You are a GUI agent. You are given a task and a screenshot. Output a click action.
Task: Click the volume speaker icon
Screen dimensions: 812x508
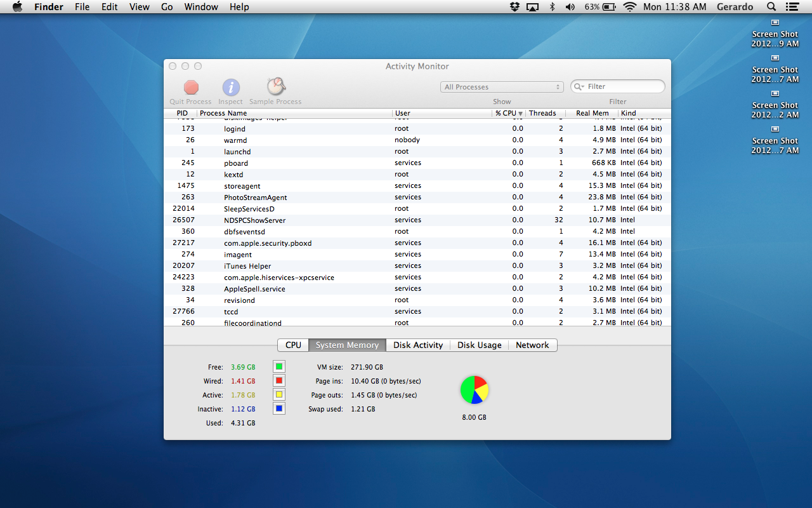pos(570,7)
